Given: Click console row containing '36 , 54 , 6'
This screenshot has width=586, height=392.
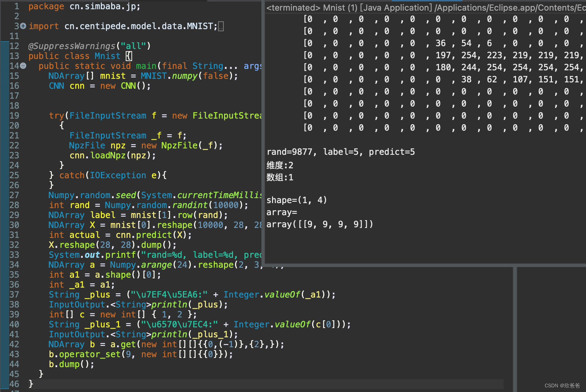Looking at the screenshot, I should pos(443,43).
